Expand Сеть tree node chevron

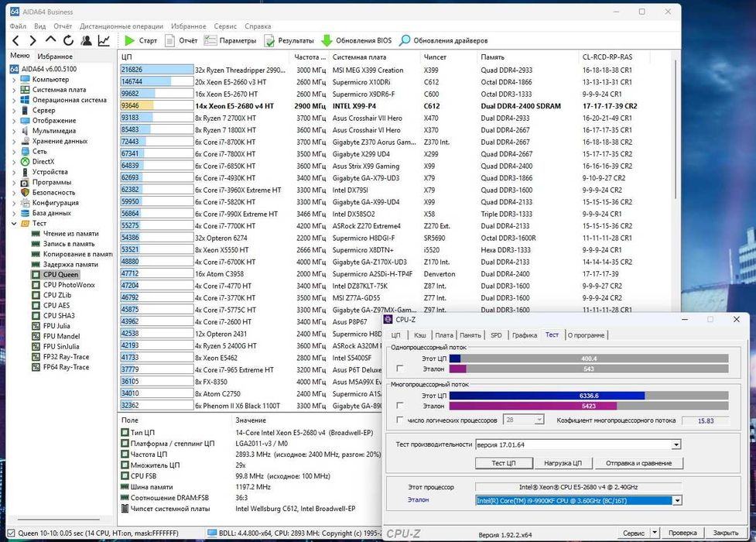(14, 152)
